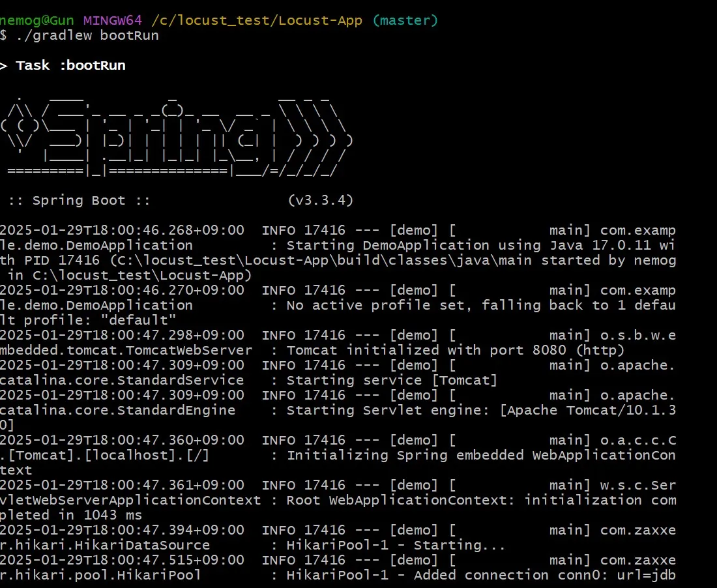Click the timestamp ending 46.270+09:00

(122, 290)
